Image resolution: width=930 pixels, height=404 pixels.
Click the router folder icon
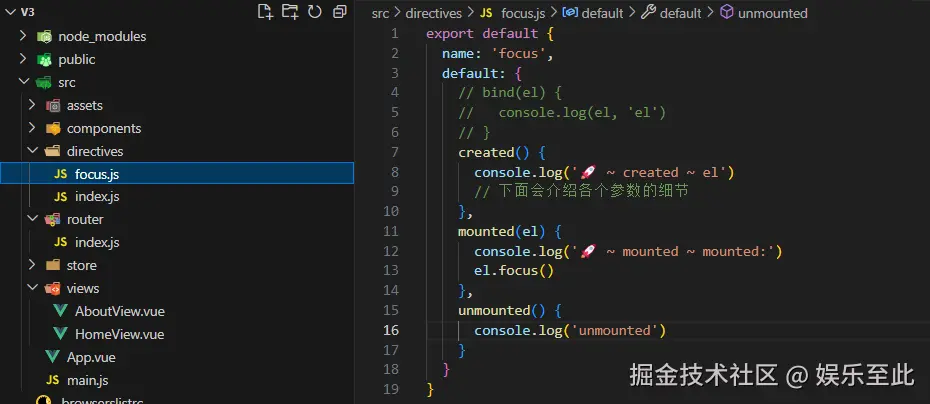click(x=53, y=220)
